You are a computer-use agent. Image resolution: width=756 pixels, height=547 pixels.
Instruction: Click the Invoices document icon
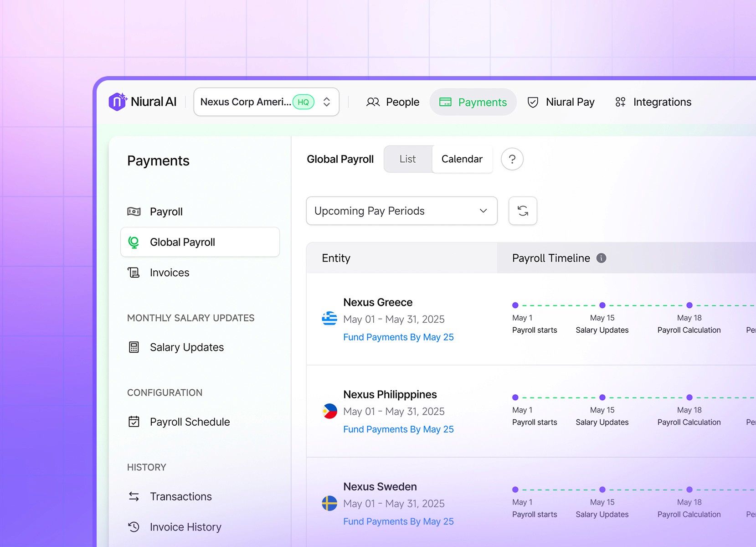[x=134, y=273]
